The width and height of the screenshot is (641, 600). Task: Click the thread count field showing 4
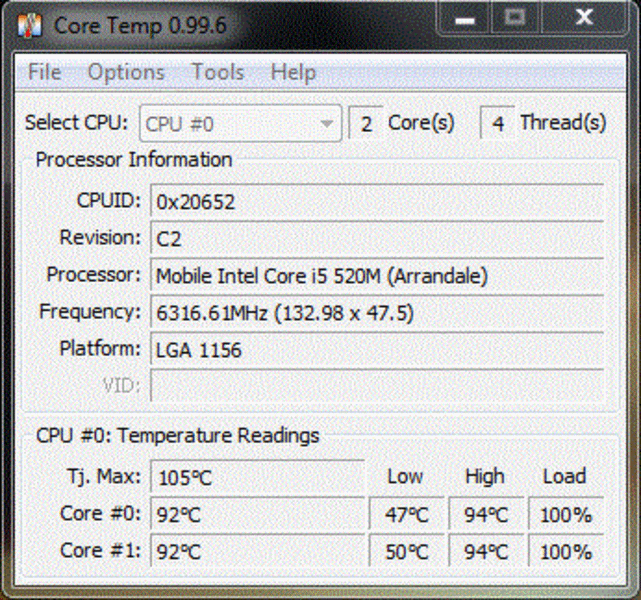point(497,123)
